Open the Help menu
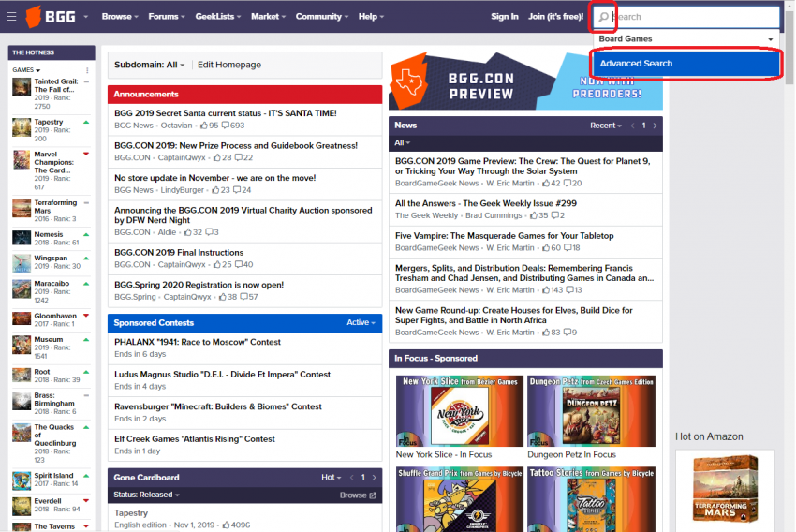Screen dimensions: 796x532 coord(371,17)
